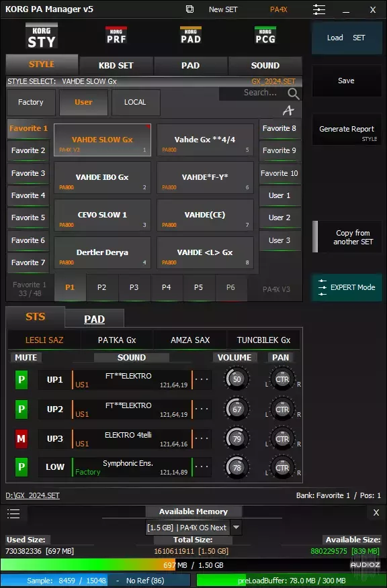The image size is (387, 588).
Task: Adjust the UP1 volume knob at 50
Action: coord(236,379)
